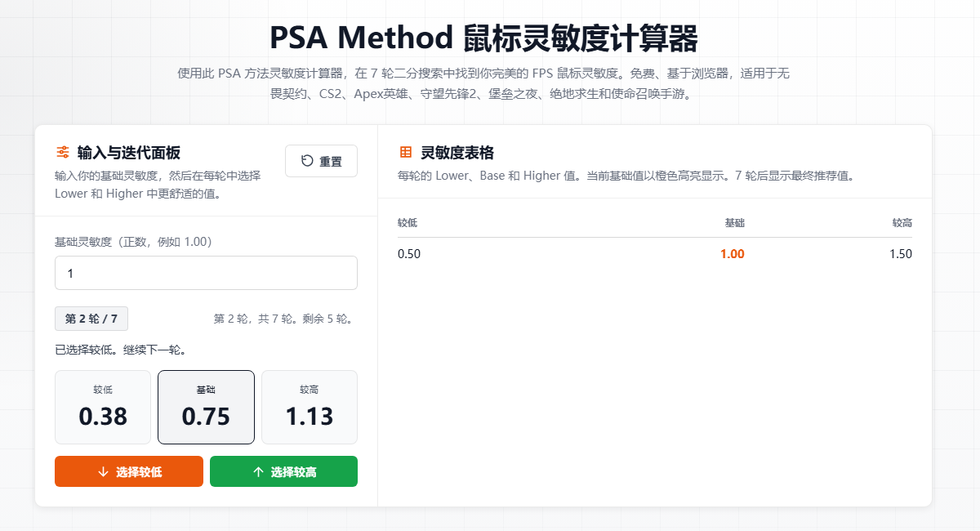Click the 较低 column header
980x531 pixels.
point(408,223)
